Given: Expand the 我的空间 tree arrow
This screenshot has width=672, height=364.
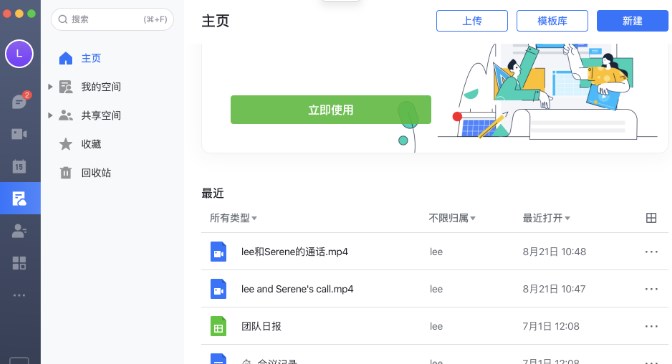Looking at the screenshot, I should [x=50, y=87].
